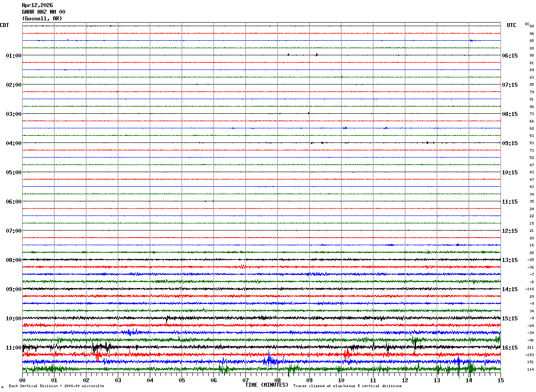Select DC offset value -153

[530, 355]
